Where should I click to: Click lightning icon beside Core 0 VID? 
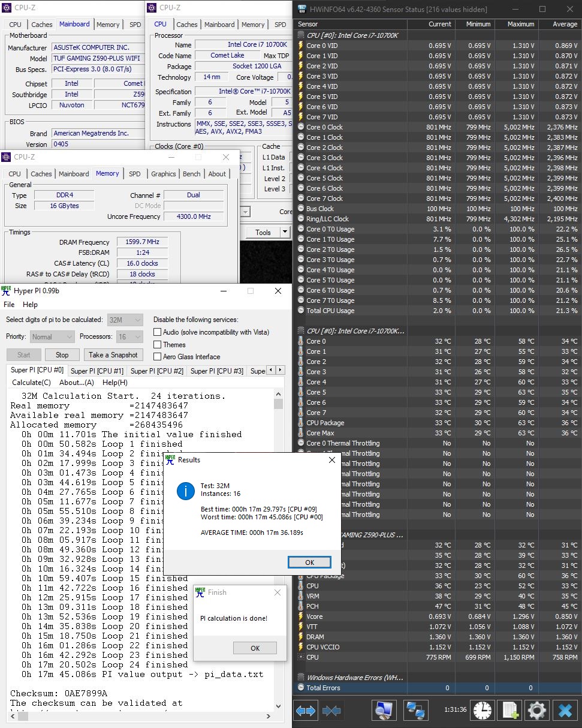point(301,46)
